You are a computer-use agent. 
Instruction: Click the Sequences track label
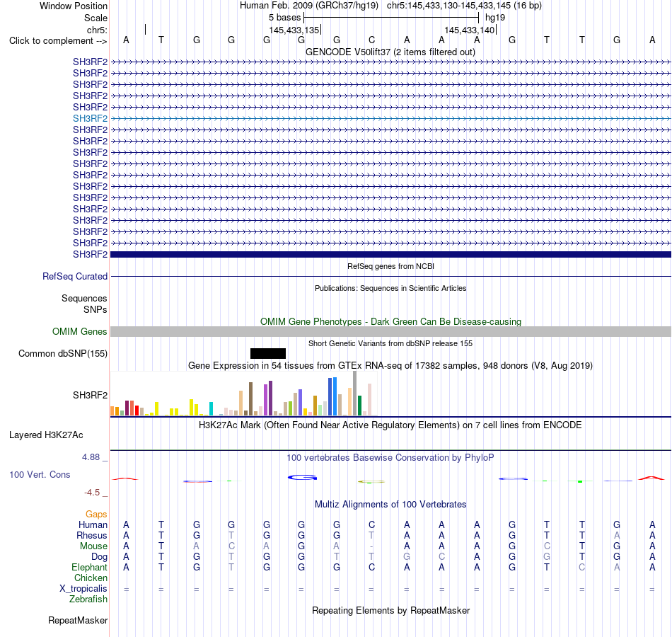[x=84, y=298]
